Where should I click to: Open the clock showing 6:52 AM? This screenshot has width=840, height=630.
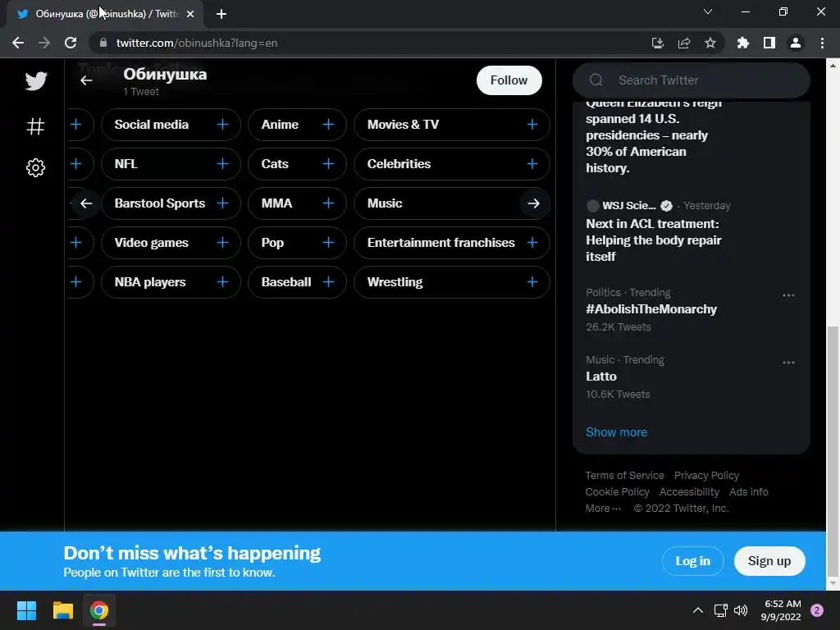click(781, 610)
